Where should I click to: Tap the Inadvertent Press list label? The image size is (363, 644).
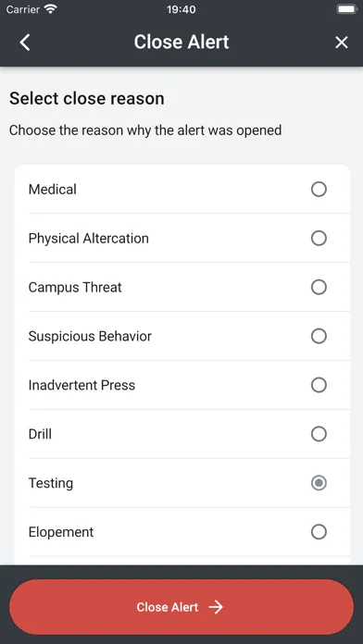coord(81,385)
